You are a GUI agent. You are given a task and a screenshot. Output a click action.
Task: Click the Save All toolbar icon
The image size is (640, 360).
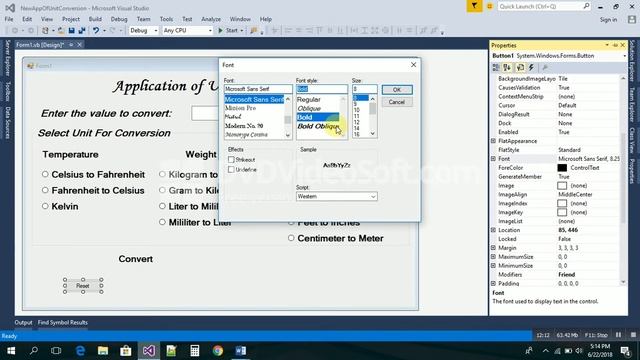tap(82, 31)
